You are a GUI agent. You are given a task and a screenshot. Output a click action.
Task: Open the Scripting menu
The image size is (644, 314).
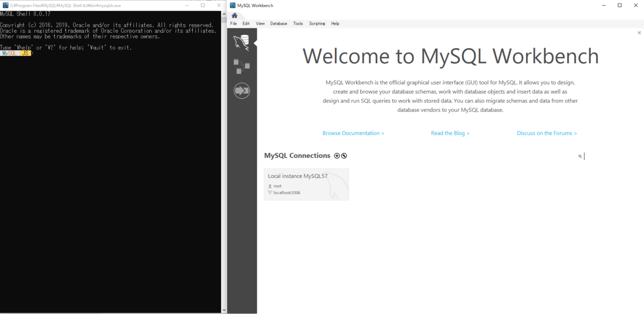tap(317, 24)
